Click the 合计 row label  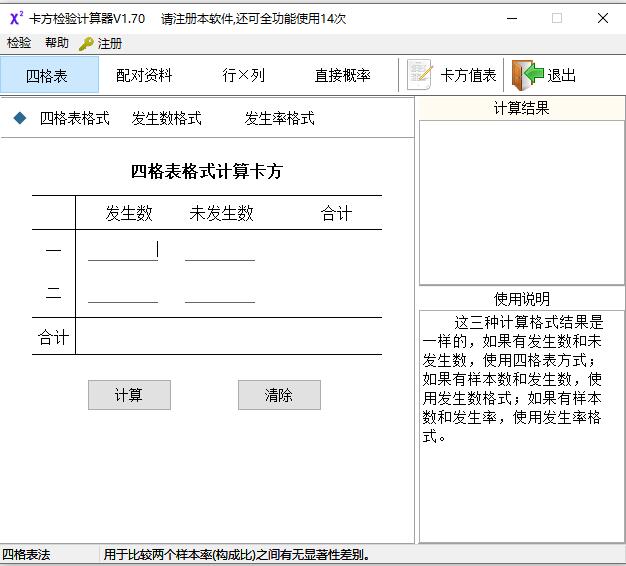coord(53,337)
